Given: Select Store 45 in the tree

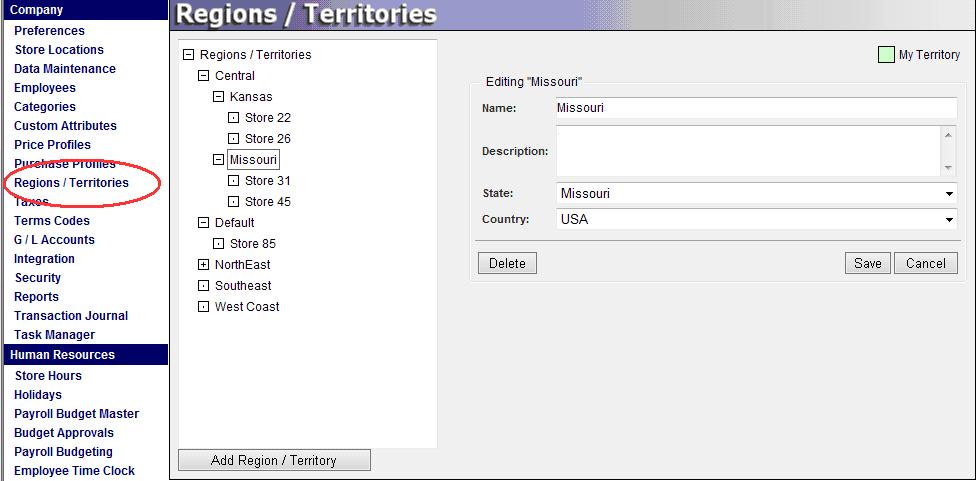Looking at the screenshot, I should 267,202.
